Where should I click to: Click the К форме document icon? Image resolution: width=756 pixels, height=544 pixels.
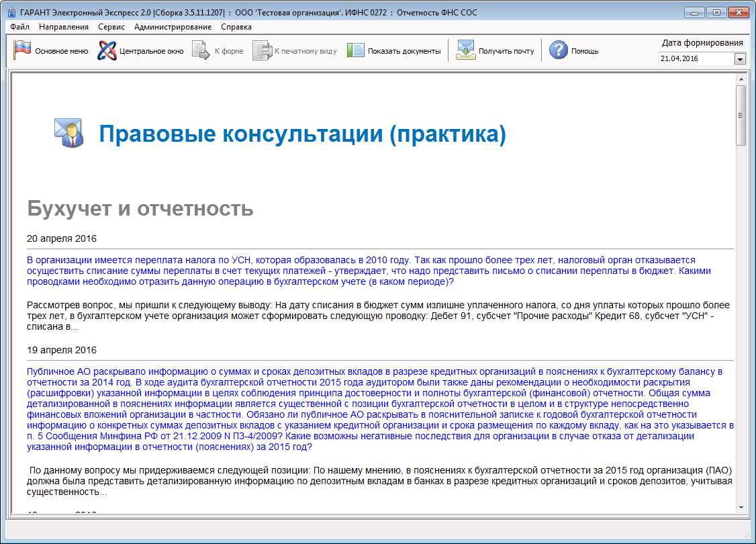pyautogui.click(x=201, y=50)
